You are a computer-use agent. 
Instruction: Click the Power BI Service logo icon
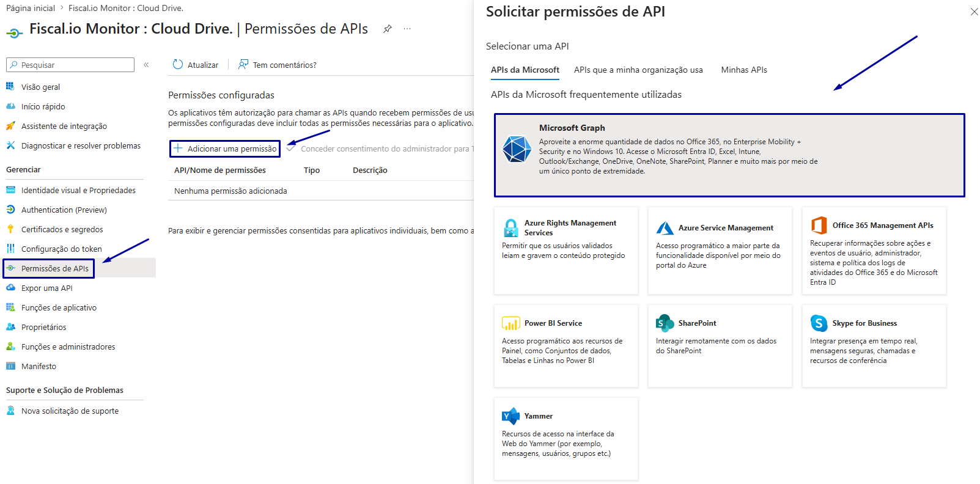coord(510,323)
